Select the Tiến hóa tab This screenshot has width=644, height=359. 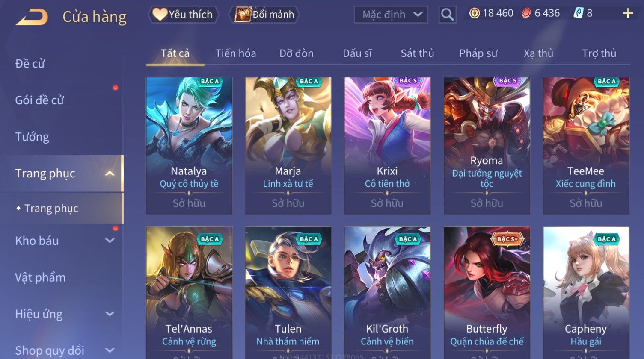click(x=235, y=53)
